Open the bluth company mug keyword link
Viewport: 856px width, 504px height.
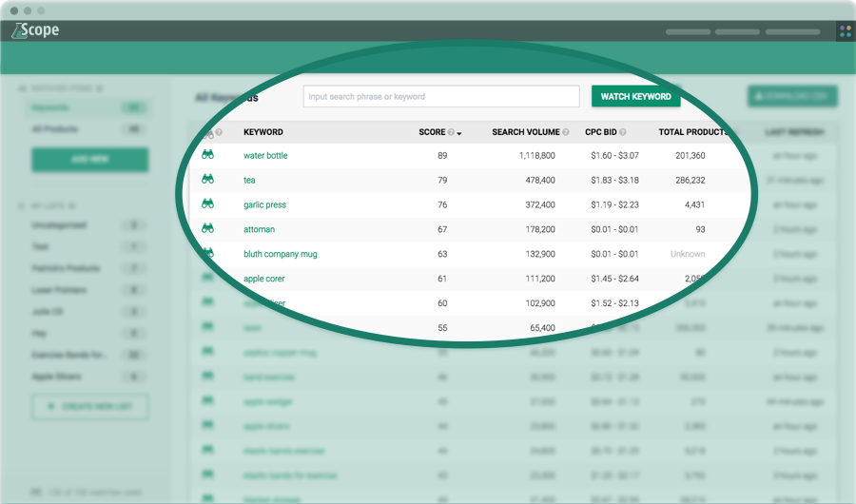[x=280, y=254]
